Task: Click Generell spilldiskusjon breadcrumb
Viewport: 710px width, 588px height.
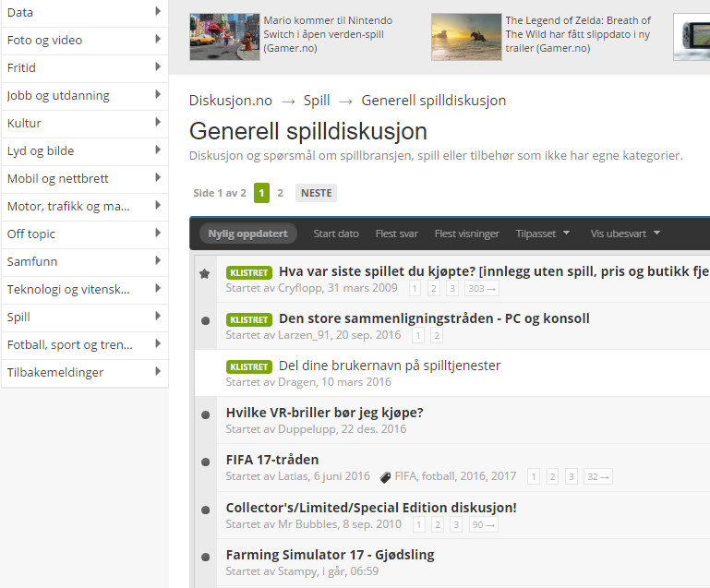Action: click(x=433, y=100)
